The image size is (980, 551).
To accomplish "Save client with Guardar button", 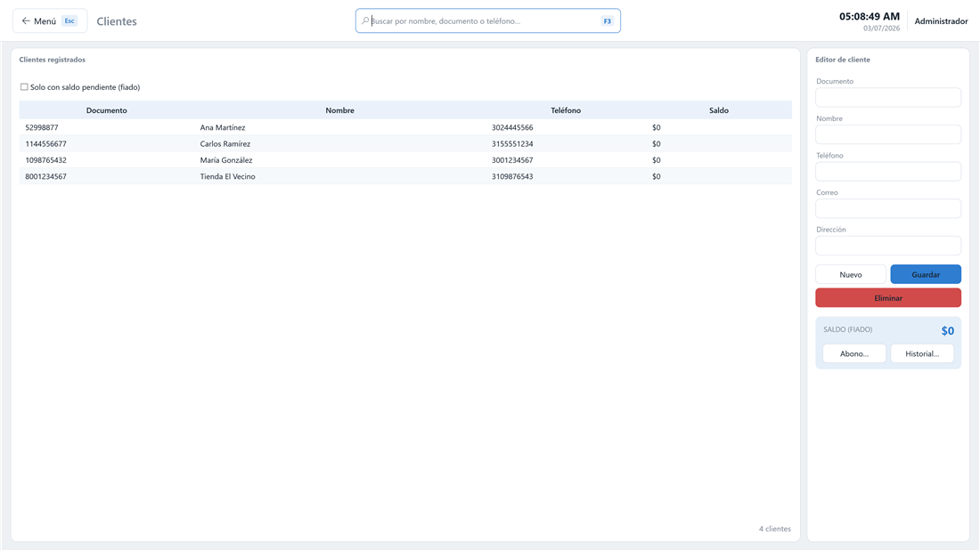I will [926, 274].
